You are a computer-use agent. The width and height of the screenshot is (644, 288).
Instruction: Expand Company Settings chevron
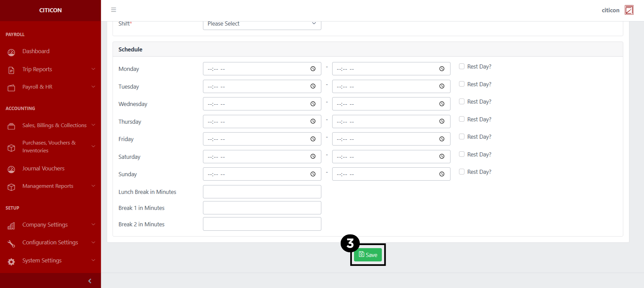[93, 224]
